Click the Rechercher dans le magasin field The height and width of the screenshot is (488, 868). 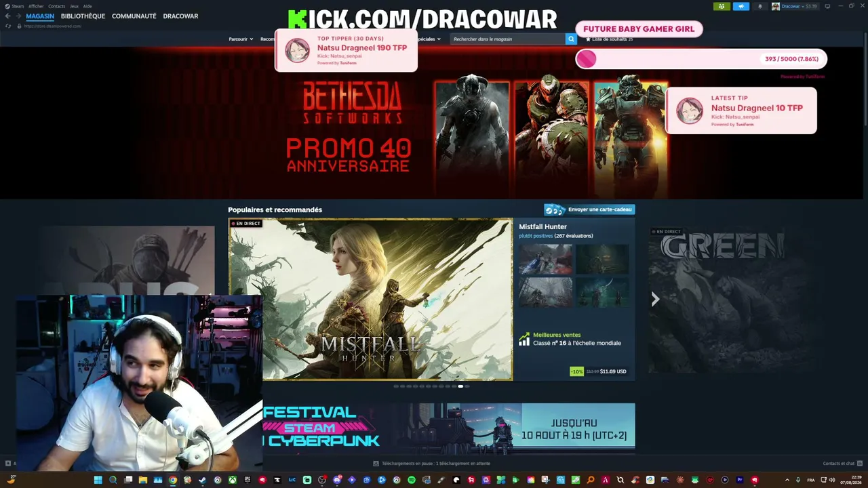click(508, 39)
